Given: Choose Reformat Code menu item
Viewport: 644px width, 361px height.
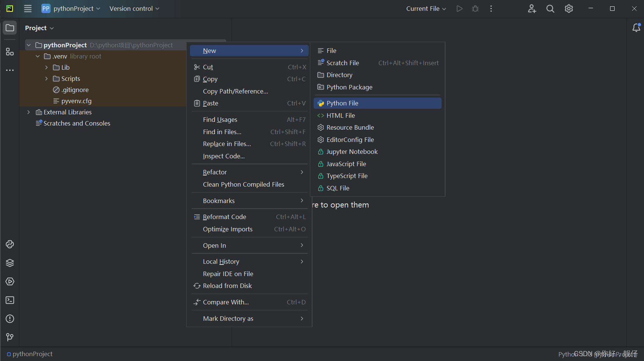Looking at the screenshot, I should coord(249,217).
